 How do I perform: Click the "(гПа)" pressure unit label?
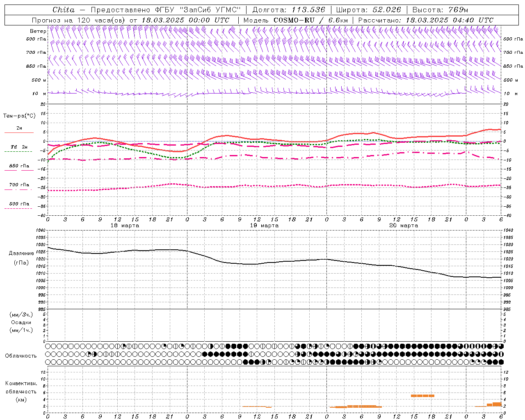coord(21,263)
